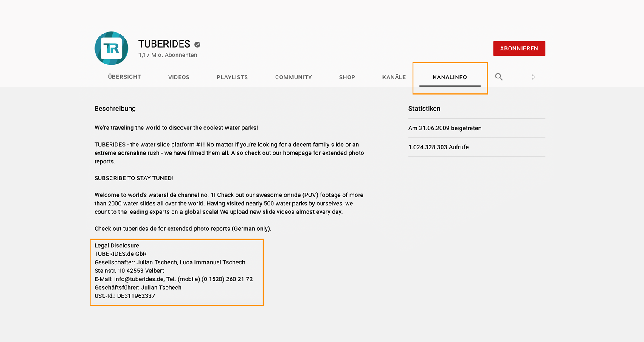
Task: Switch to the VIDEOS tab
Action: (179, 77)
